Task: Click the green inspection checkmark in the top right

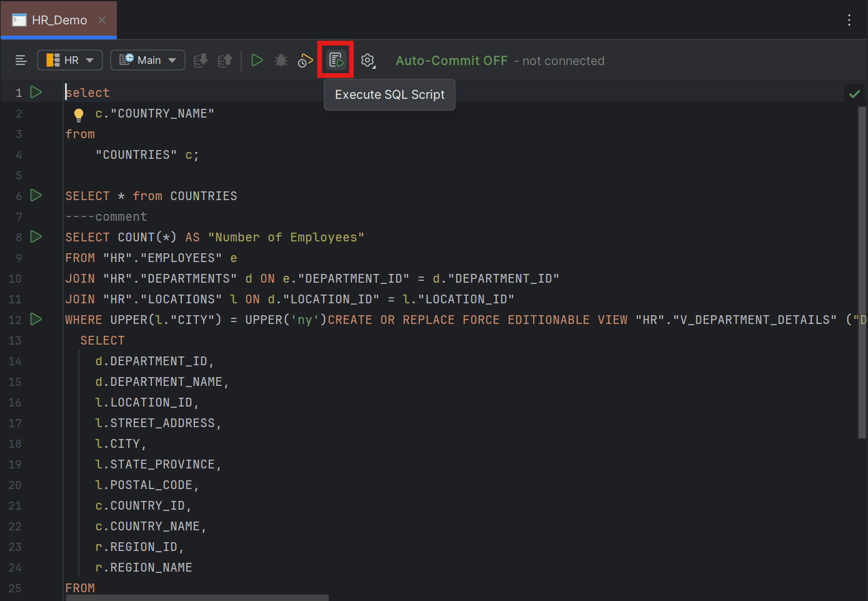Action: pos(854,93)
